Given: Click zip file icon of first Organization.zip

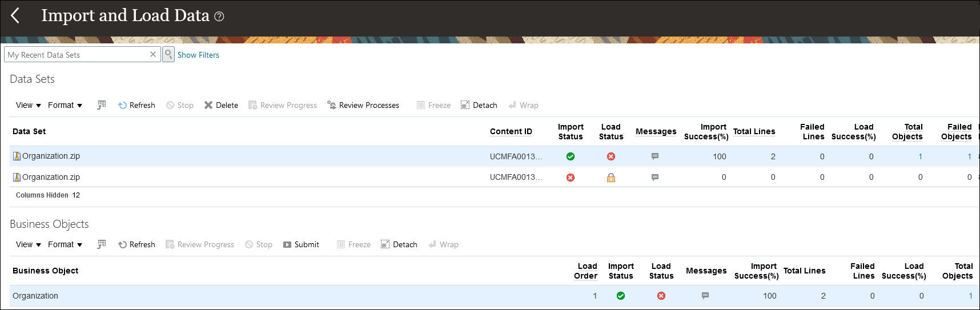Looking at the screenshot, I should pyautogui.click(x=17, y=156).
